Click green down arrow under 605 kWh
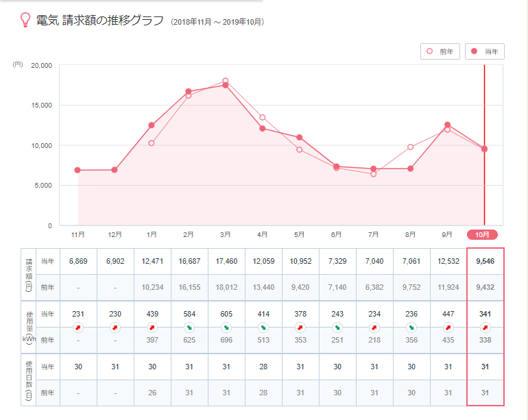Viewport: 528px width, 420px height. click(x=226, y=327)
